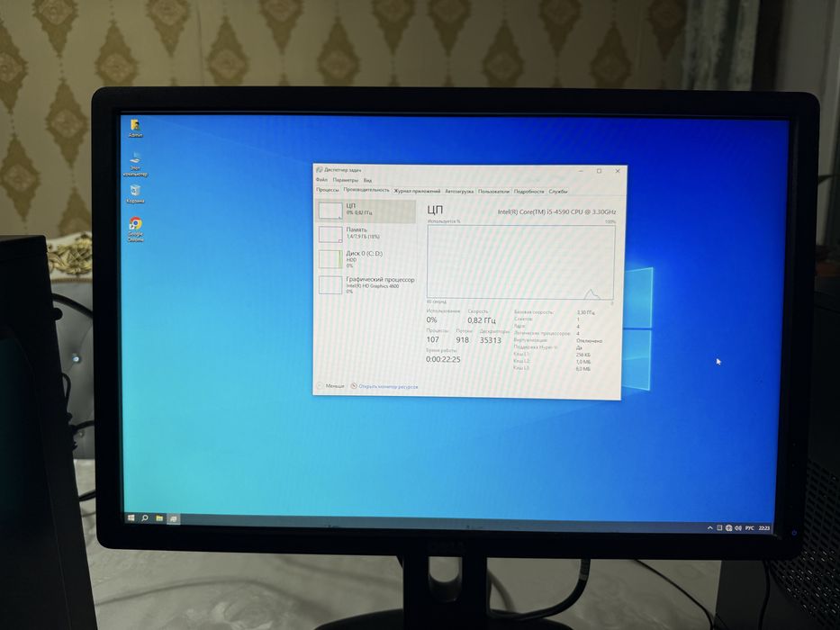Select the 'Графический процессор' entry
This screenshot has width=840, height=630.
point(366,284)
